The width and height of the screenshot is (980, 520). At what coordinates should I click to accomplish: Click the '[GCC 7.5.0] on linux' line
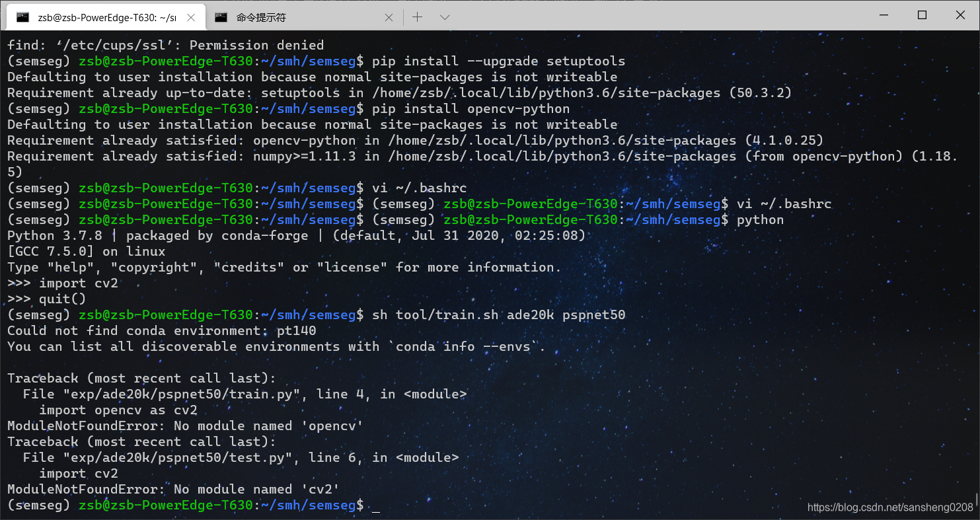coord(87,251)
